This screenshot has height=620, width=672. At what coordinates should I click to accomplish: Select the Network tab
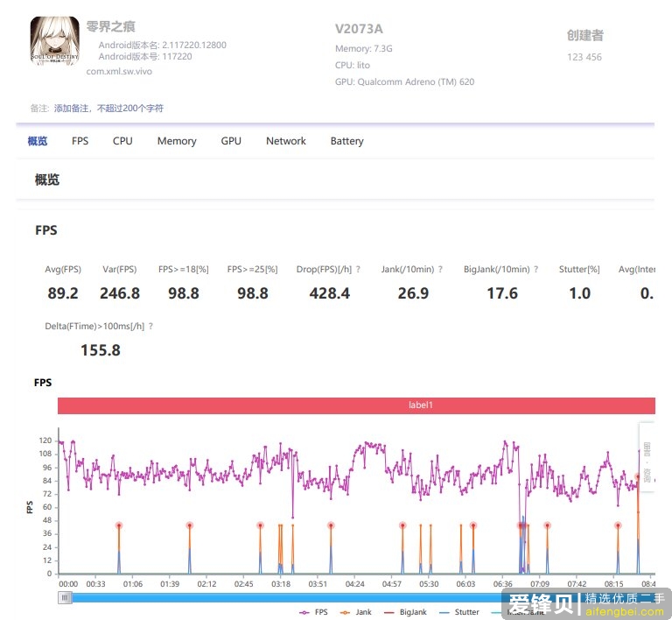pyautogui.click(x=286, y=141)
